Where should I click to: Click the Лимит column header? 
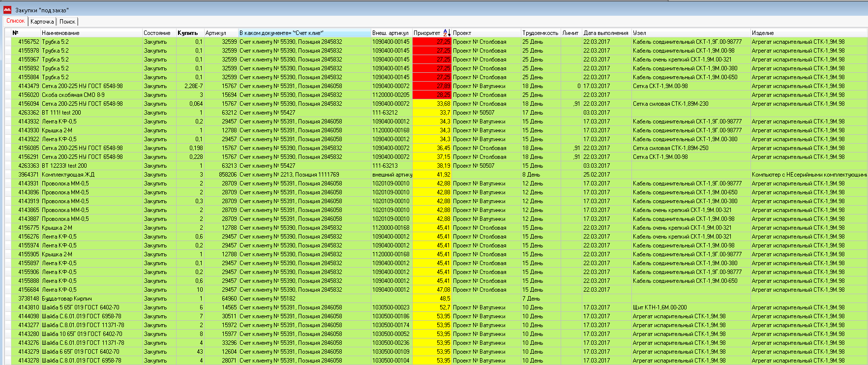click(570, 33)
